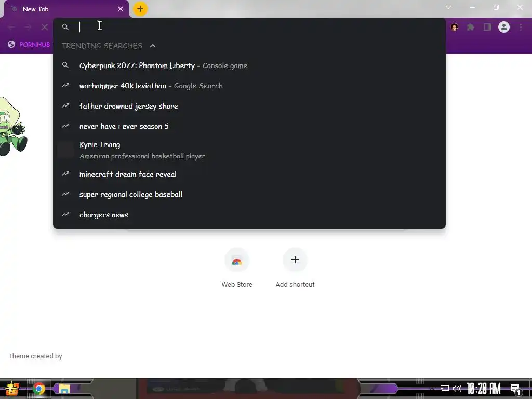Select warhammer 40k leviathan suggestion
532x399 pixels.
pyautogui.click(x=249, y=86)
